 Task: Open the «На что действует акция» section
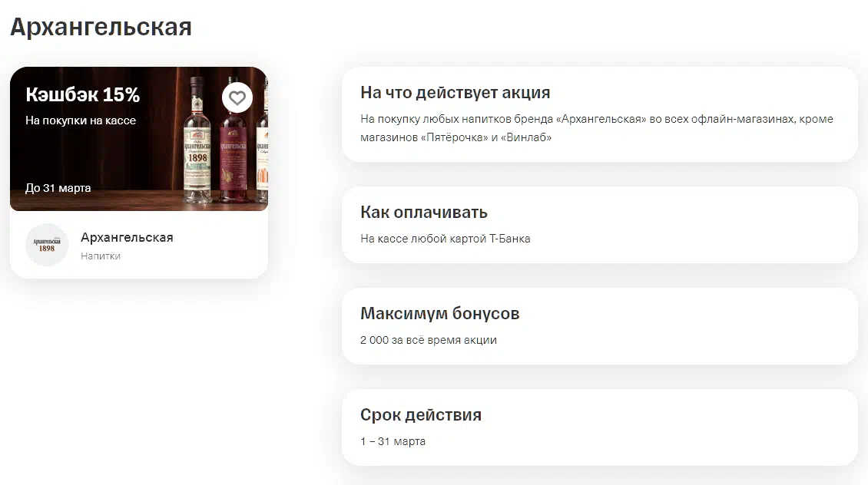455,93
